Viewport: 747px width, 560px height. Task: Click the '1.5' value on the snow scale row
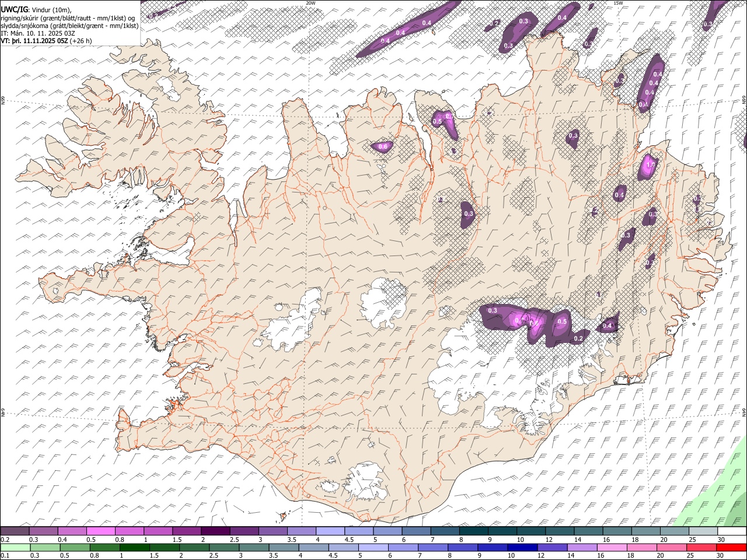click(x=176, y=540)
